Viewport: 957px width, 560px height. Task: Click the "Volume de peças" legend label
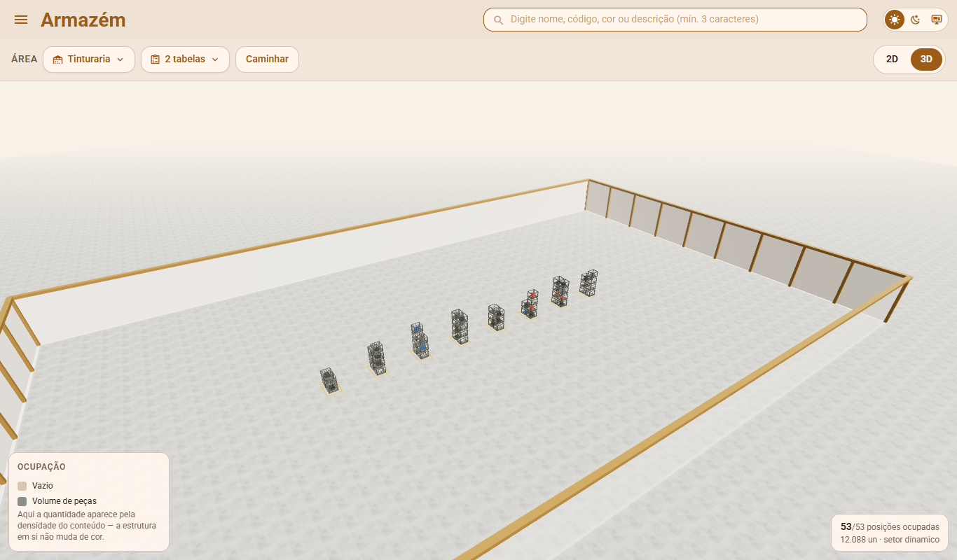coord(64,501)
